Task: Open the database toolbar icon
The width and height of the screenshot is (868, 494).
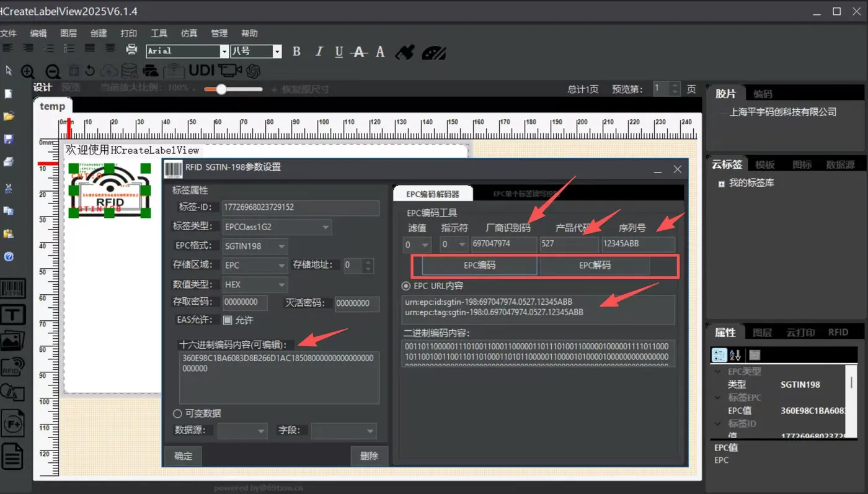Action: tap(130, 71)
